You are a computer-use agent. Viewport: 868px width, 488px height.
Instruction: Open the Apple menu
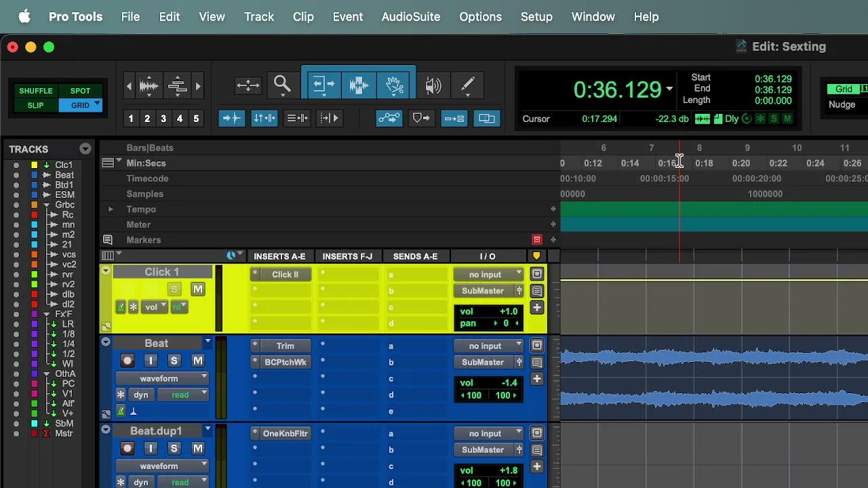pos(24,17)
